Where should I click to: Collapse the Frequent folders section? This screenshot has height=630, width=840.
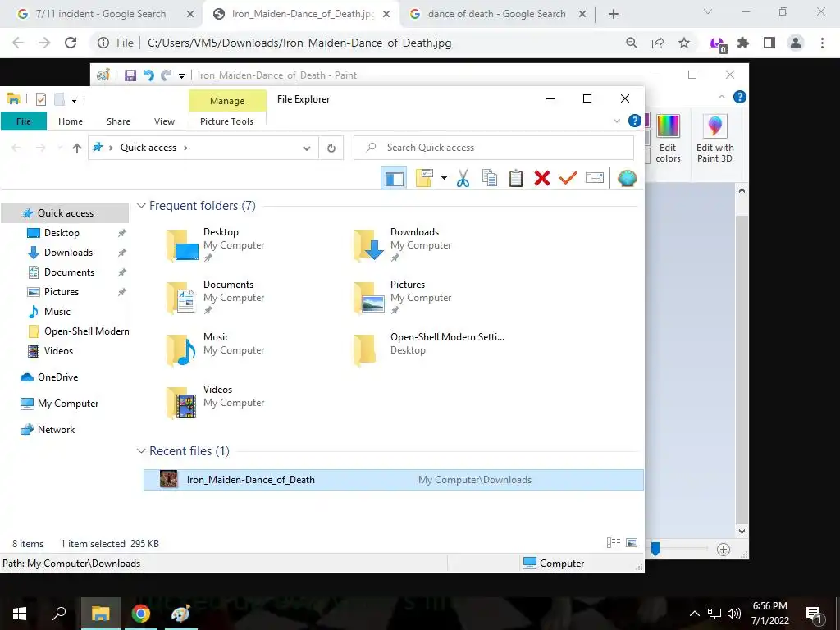(141, 206)
